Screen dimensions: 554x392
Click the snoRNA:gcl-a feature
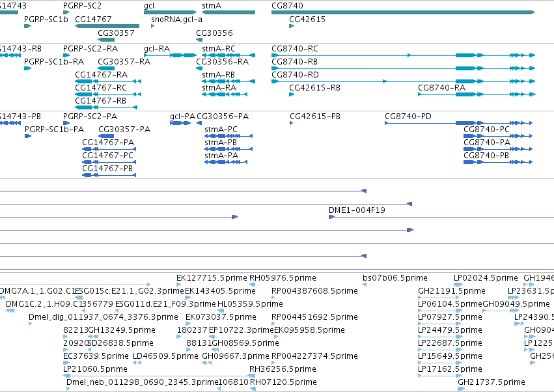click(152, 26)
